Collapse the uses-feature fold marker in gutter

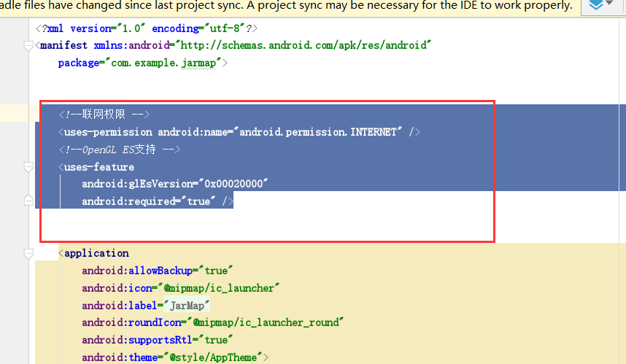[28, 167]
